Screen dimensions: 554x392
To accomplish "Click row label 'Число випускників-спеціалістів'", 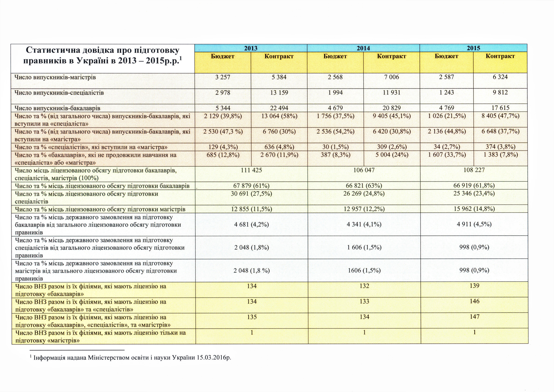I will [59, 93].
